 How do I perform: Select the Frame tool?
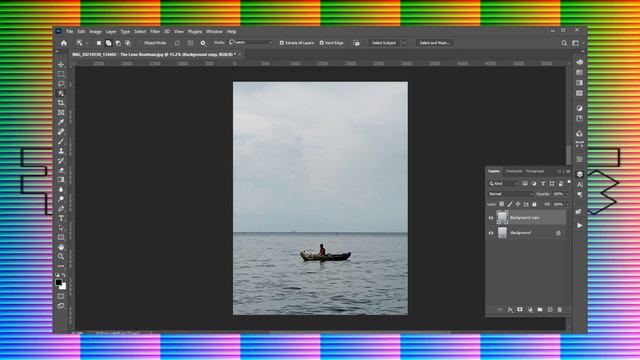point(61,113)
